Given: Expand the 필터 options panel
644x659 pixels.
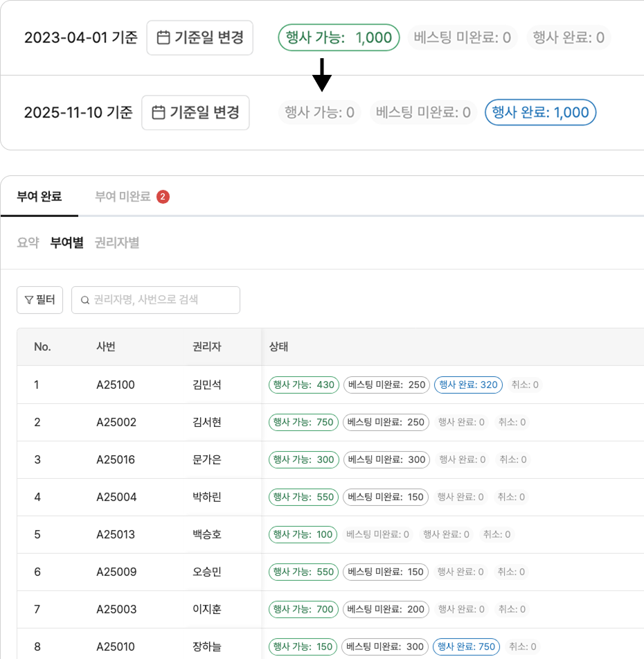Looking at the screenshot, I should tap(39, 299).
